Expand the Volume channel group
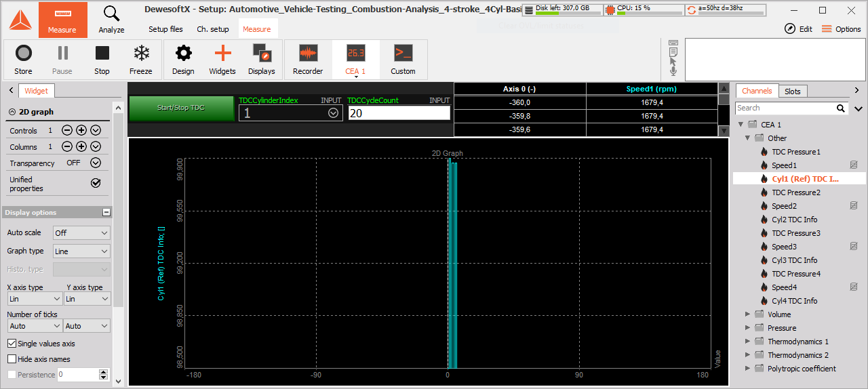 748,314
